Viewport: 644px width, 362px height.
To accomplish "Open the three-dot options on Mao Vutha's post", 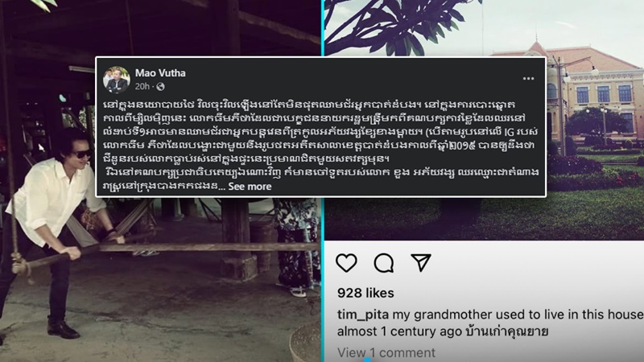I will click(528, 78).
